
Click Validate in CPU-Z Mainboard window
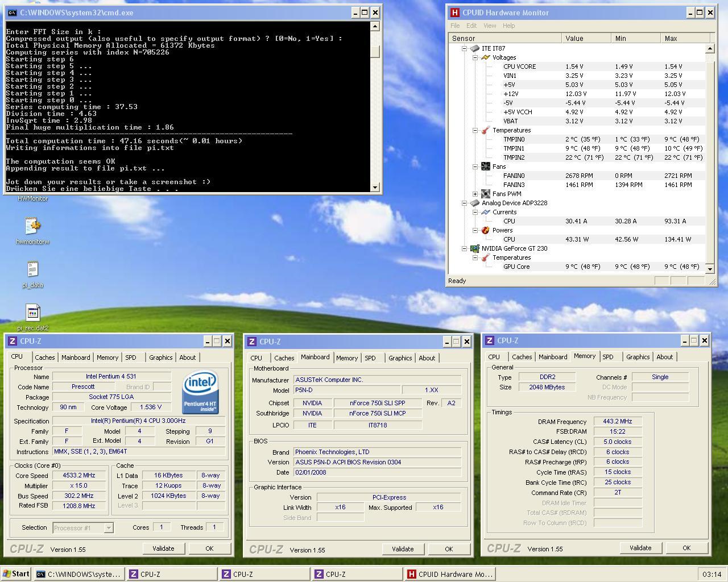coord(403,549)
